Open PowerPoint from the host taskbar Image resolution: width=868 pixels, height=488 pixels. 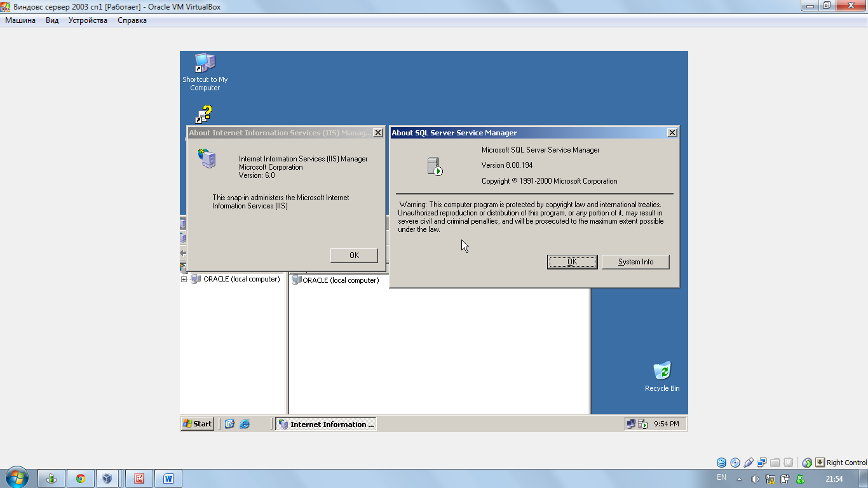[x=139, y=478]
